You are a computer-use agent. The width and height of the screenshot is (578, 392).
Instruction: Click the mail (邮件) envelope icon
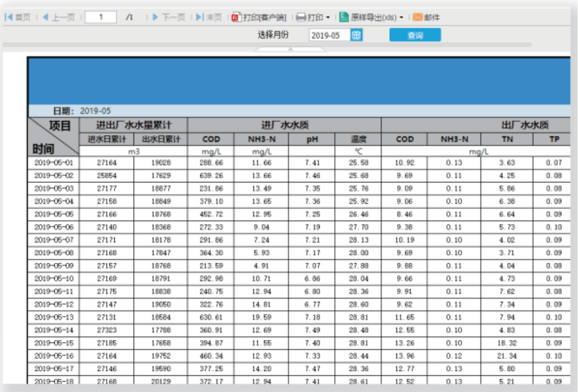(x=417, y=17)
